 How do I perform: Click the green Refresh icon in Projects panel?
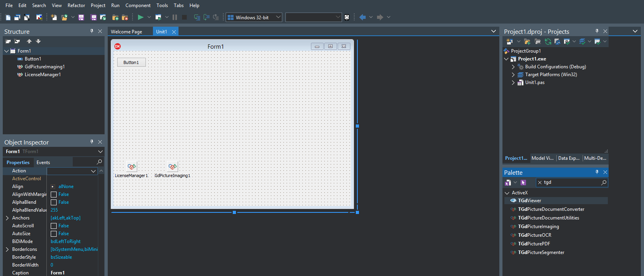[x=548, y=42]
